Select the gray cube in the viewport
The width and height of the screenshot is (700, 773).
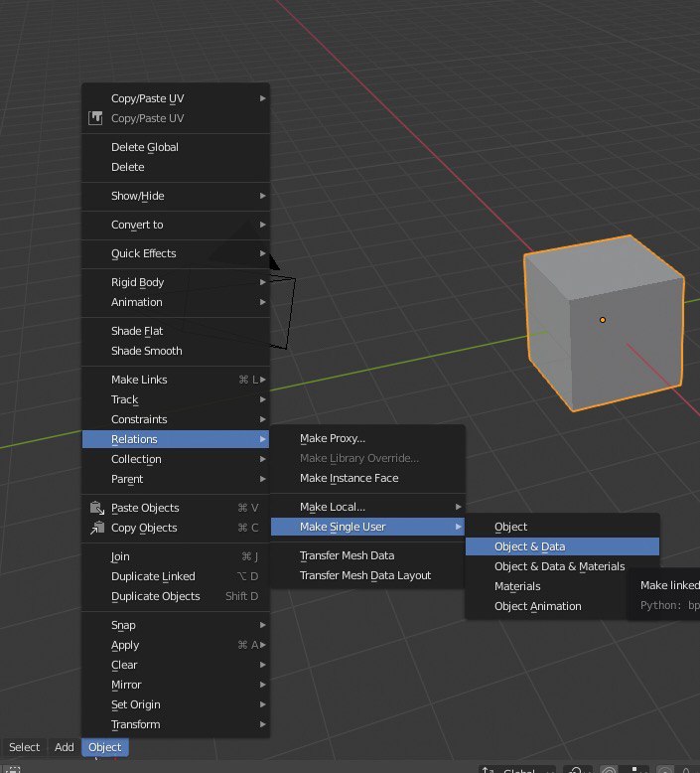tap(604, 323)
